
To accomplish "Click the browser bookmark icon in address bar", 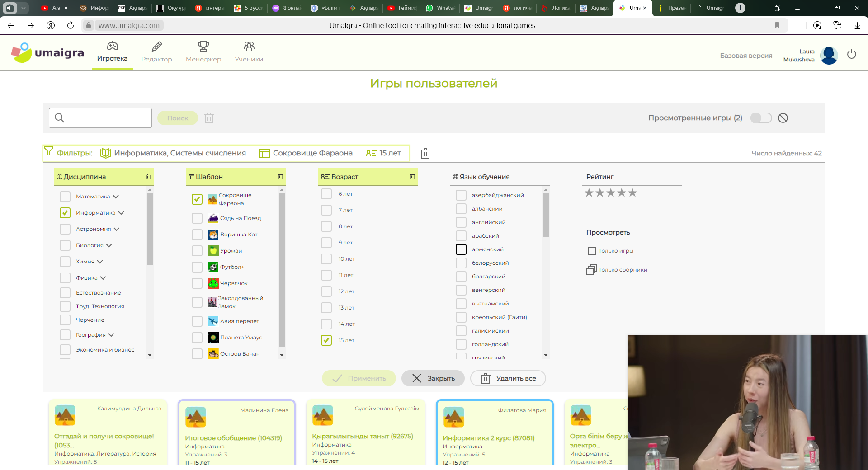I will pyautogui.click(x=777, y=25).
